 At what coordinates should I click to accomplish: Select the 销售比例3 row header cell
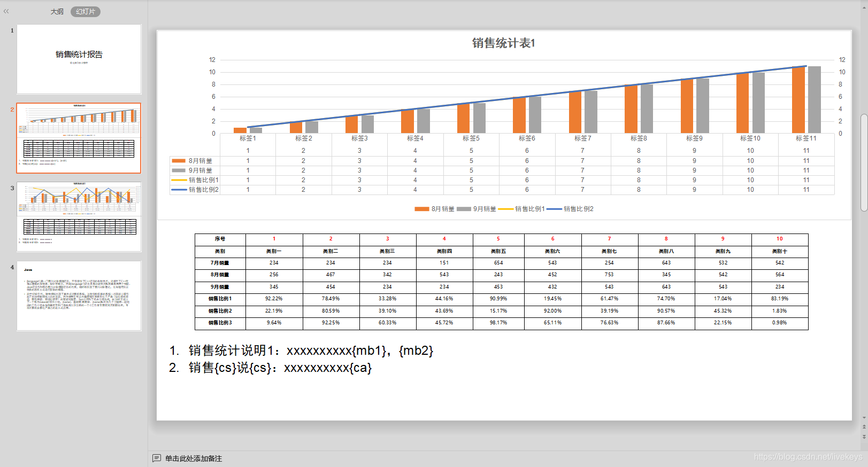click(220, 323)
